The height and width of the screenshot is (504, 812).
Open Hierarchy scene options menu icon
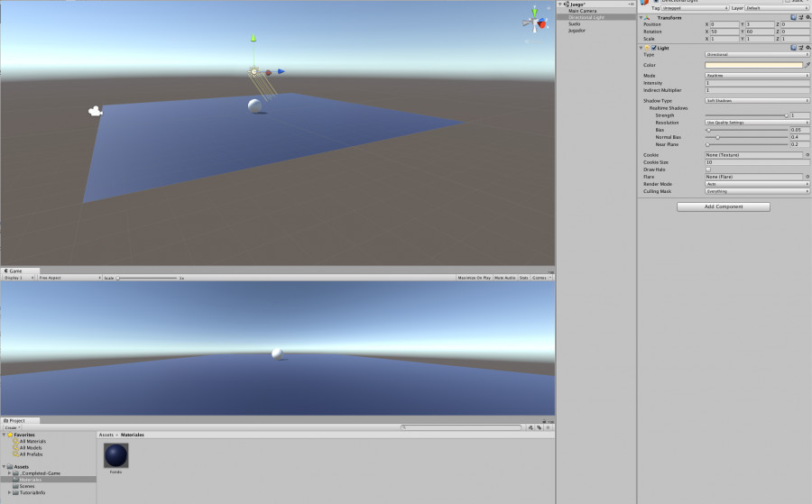point(632,5)
